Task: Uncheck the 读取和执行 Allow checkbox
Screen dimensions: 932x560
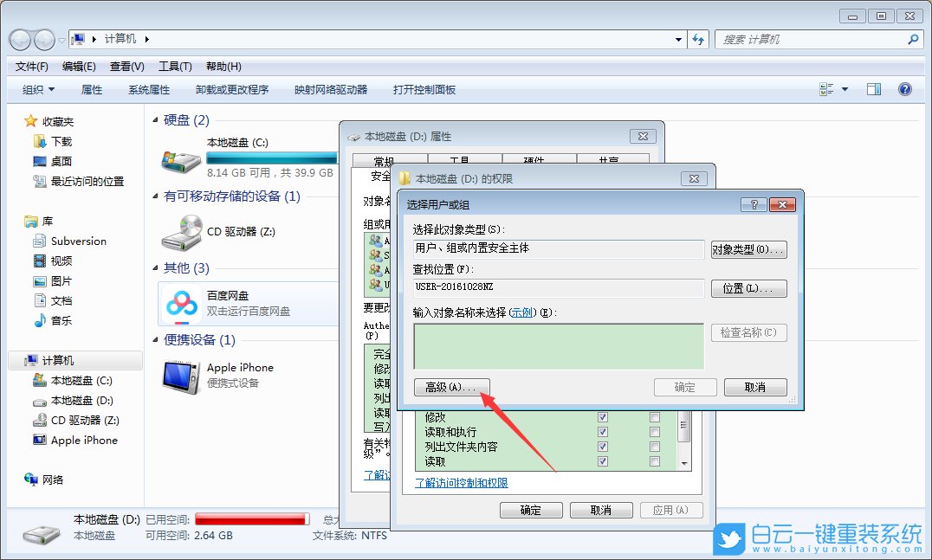Action: tap(602, 431)
